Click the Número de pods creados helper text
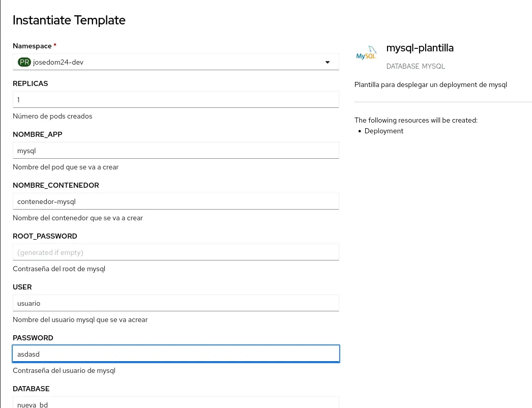The width and height of the screenshot is (532, 408). 52,115
